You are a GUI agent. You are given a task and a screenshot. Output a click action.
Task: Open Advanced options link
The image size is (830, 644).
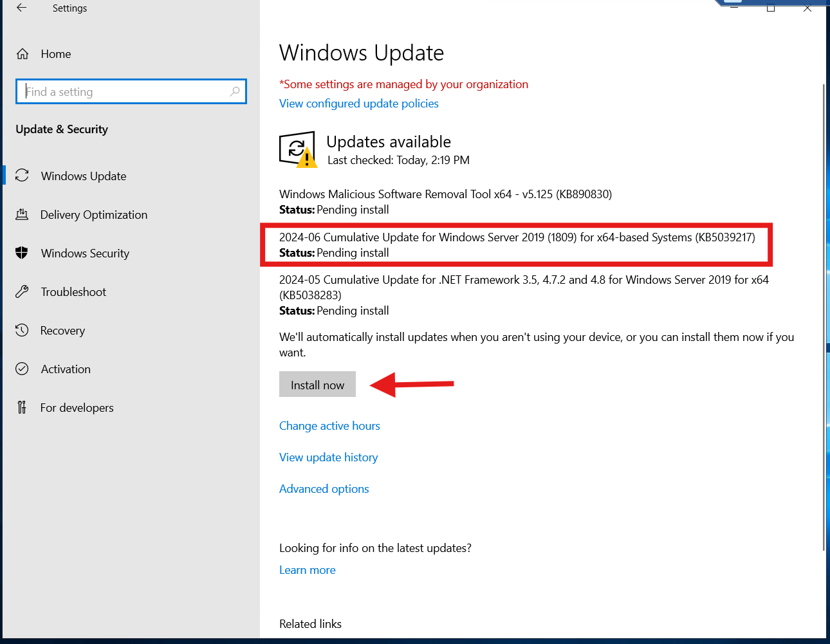pos(324,489)
